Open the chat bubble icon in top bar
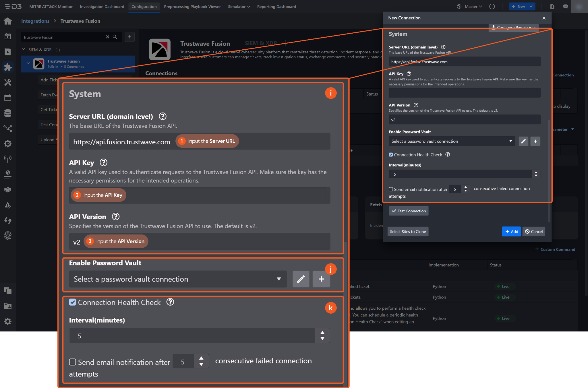The height and width of the screenshot is (388, 588). (565, 6)
